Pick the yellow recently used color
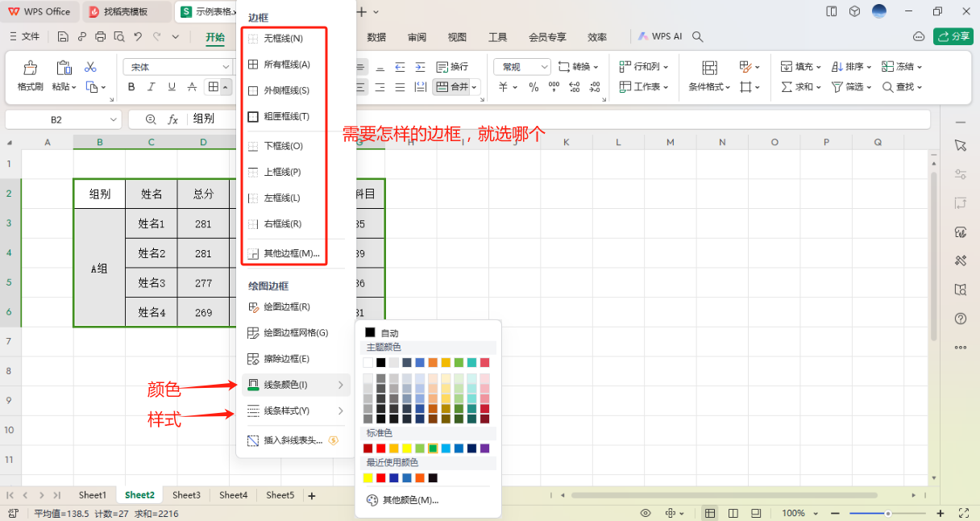Viewport: 980px width, 521px height. point(368,478)
